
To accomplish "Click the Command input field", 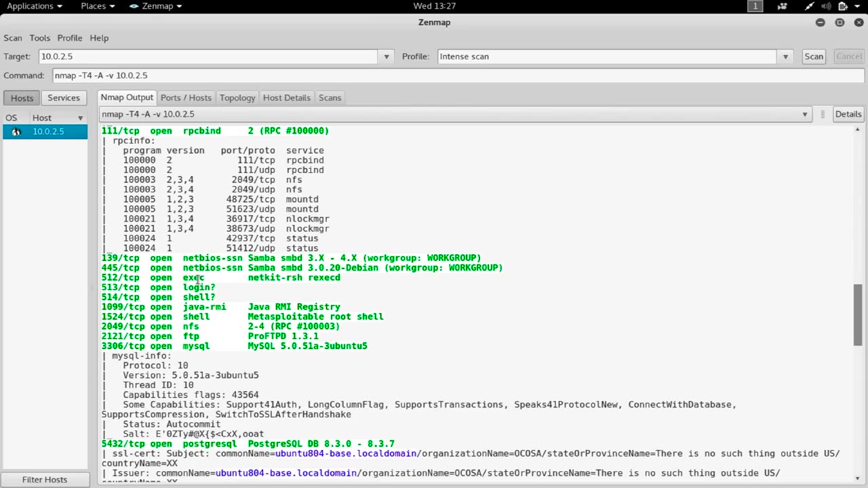I will 459,75.
